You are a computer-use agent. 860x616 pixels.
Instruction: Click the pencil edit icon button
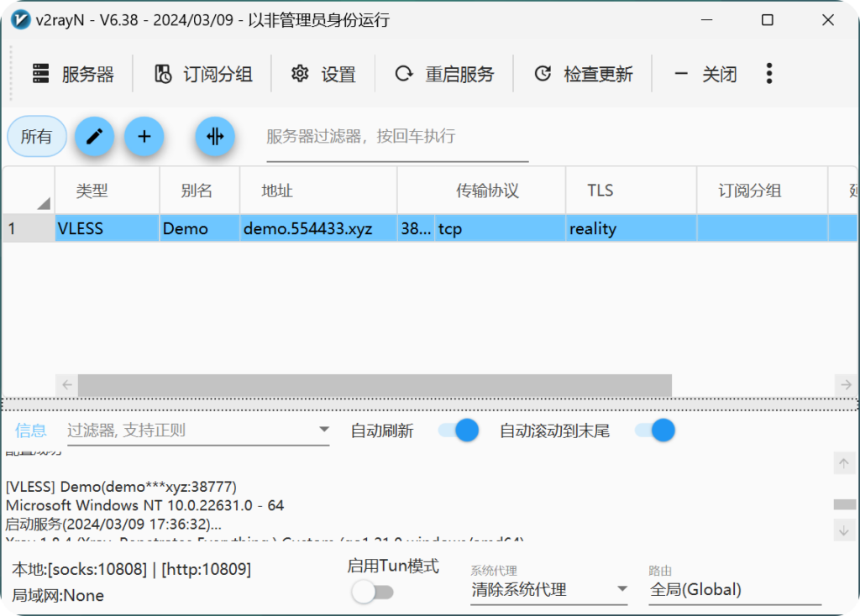(95, 136)
